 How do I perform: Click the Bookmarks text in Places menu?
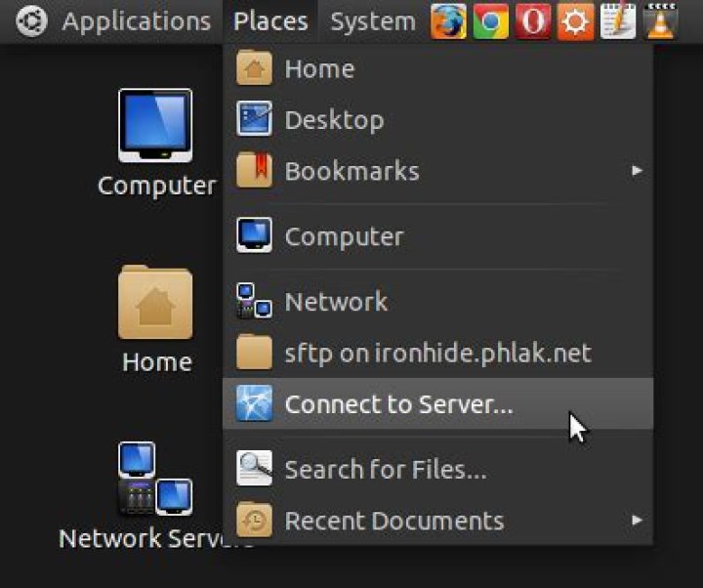352,171
